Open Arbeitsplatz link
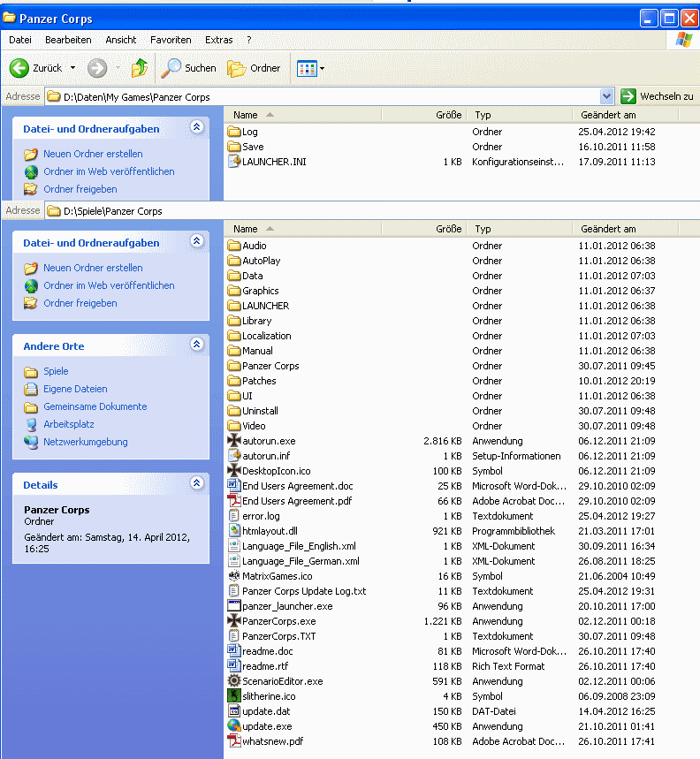The image size is (700, 759). (x=69, y=424)
